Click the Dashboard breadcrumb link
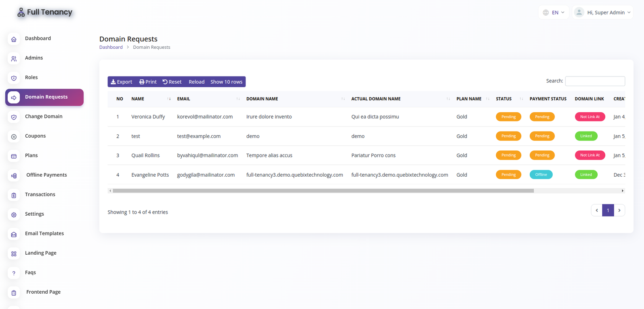 coord(111,47)
